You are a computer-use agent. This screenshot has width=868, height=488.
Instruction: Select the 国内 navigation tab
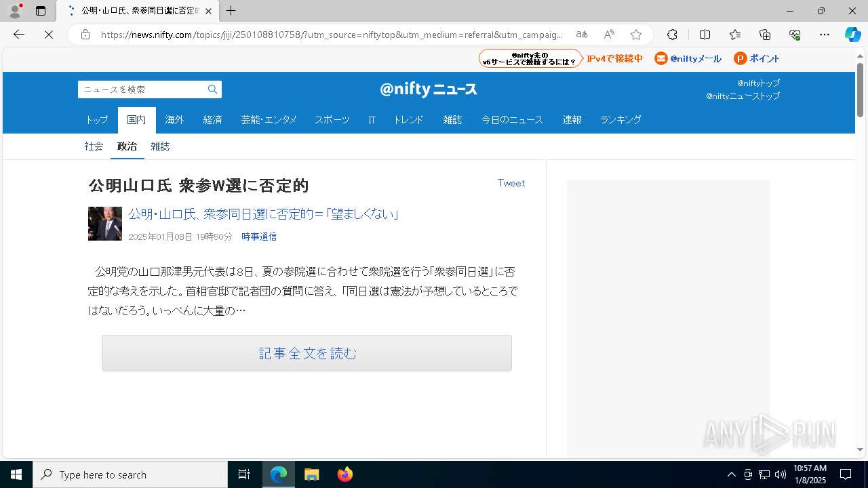136,120
